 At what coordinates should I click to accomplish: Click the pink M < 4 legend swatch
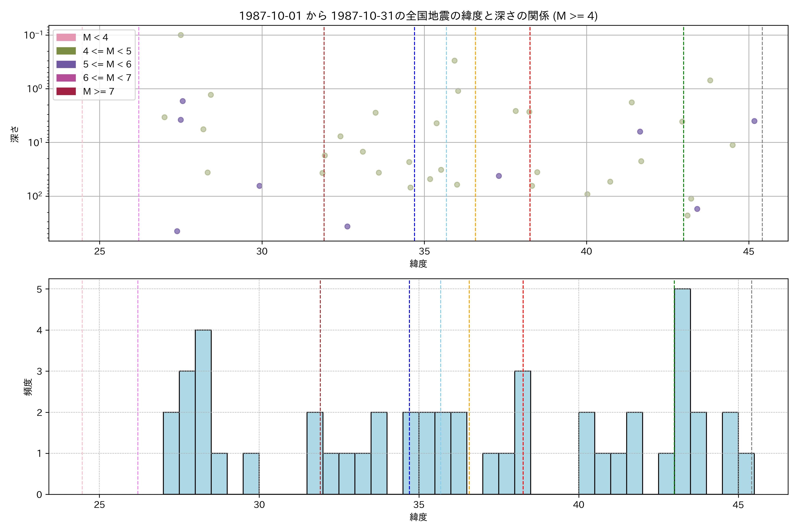[x=66, y=37]
